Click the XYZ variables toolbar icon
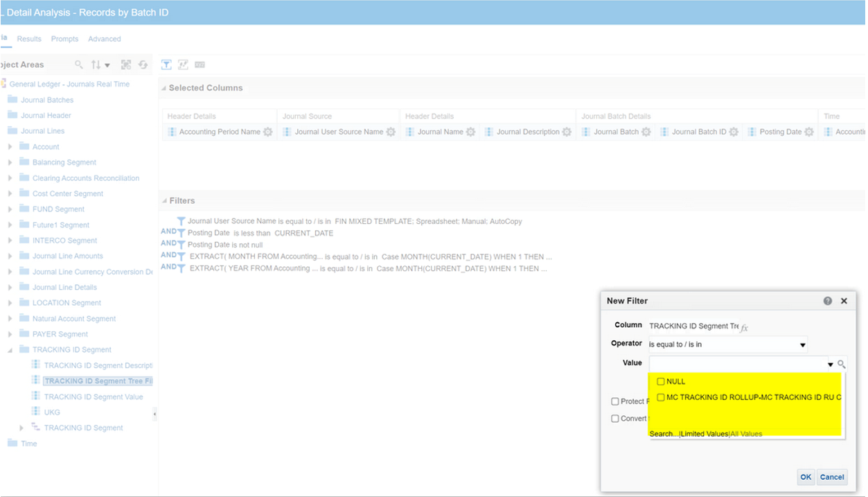868x497 pixels. [x=200, y=64]
